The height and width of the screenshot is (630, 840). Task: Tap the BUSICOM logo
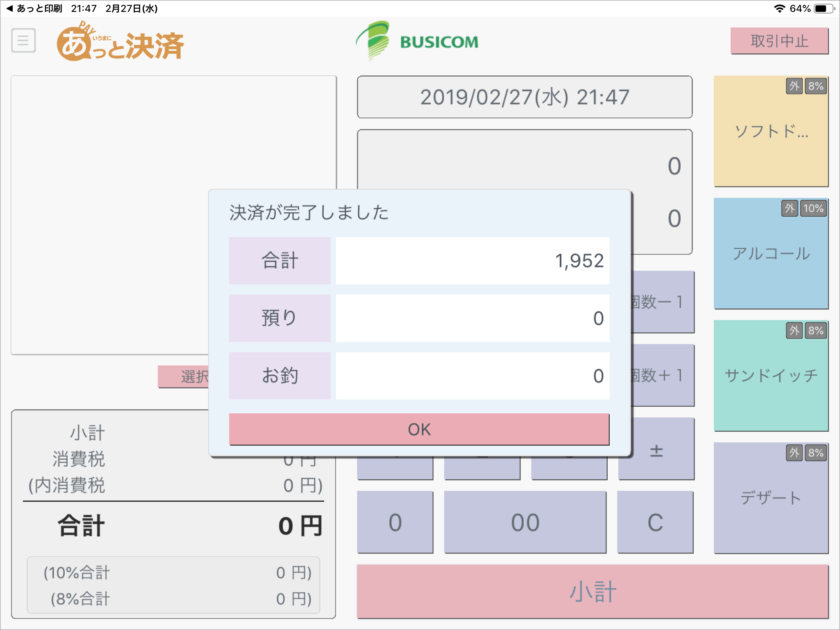[417, 41]
